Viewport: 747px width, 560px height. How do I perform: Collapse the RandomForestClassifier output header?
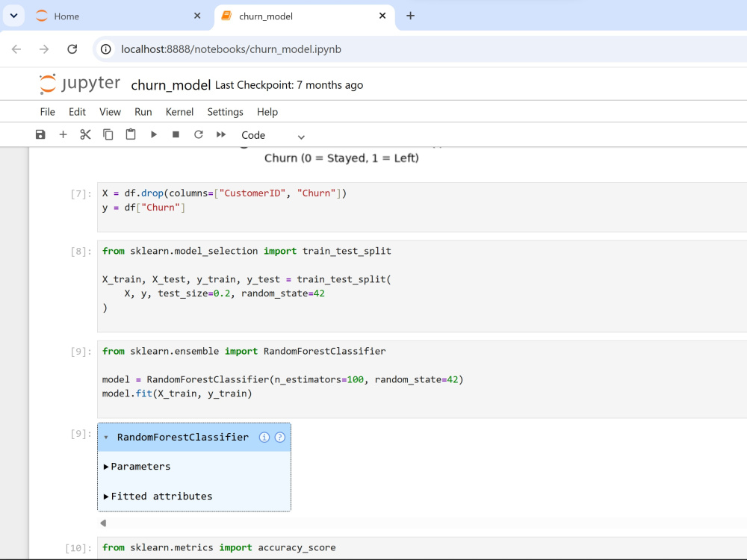(x=106, y=437)
